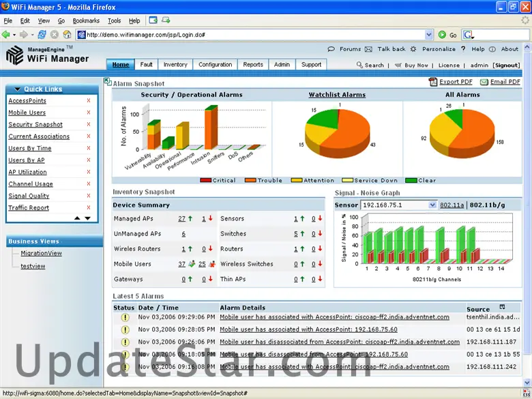
Task: Open the Watchlist Alarms link
Action: (x=337, y=95)
